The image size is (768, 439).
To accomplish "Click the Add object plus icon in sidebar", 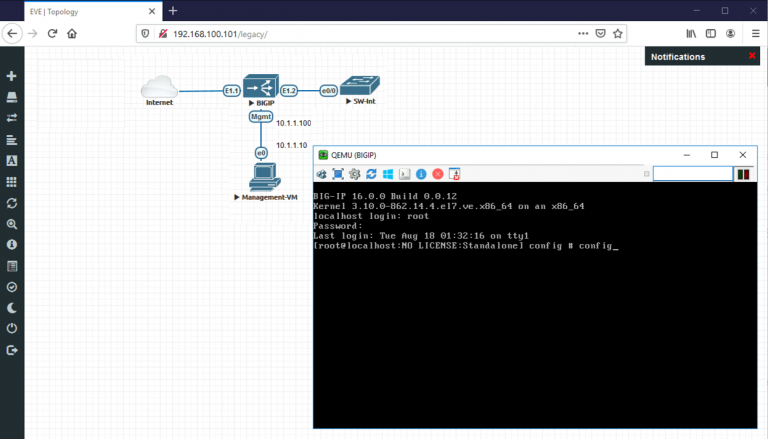I will 12,76.
